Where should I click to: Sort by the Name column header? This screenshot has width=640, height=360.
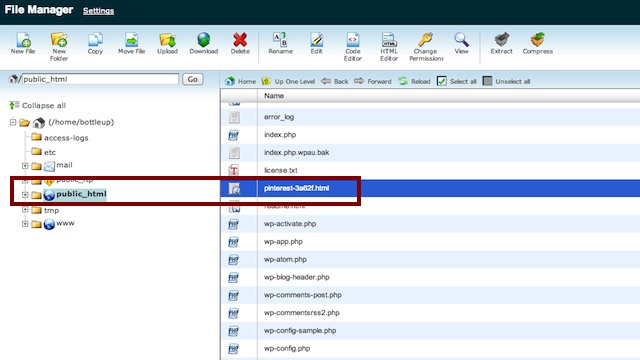coord(274,96)
